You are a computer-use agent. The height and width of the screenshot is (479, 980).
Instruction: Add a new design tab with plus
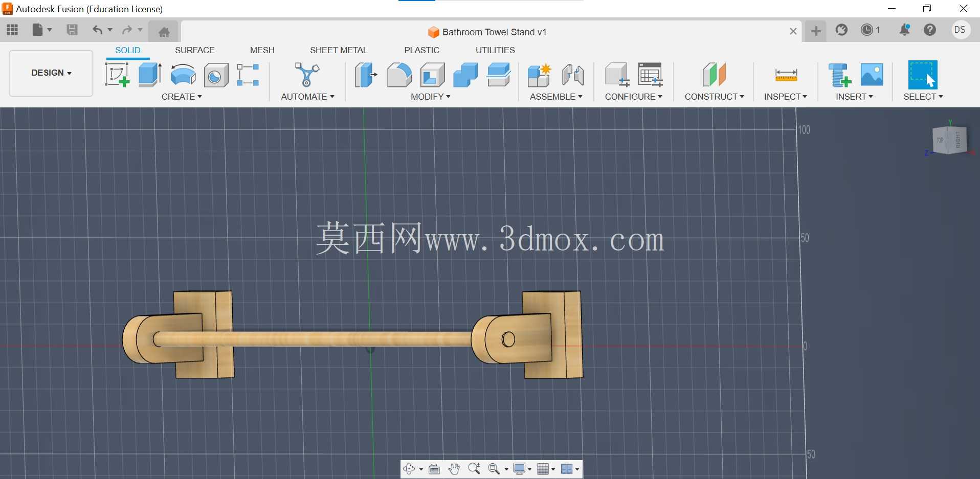[x=816, y=31]
